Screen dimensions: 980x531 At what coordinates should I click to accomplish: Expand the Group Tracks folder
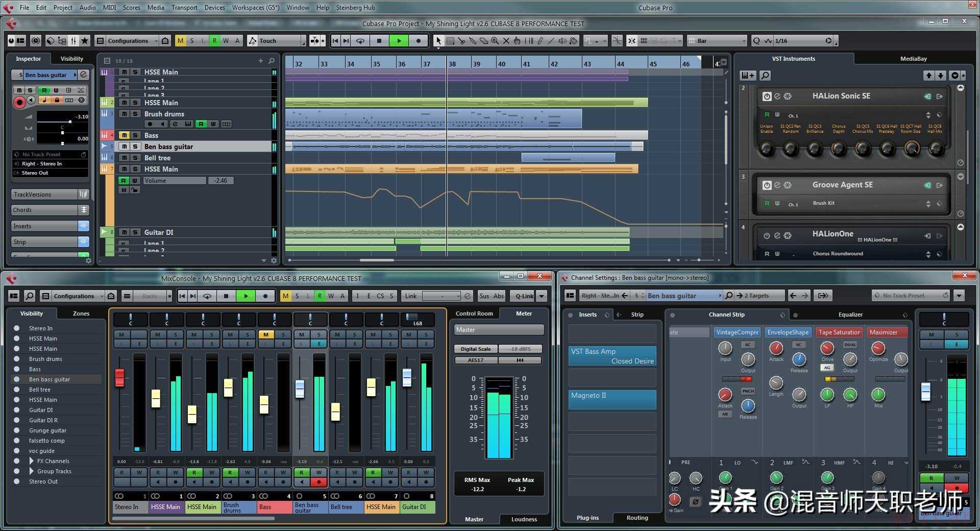point(32,471)
